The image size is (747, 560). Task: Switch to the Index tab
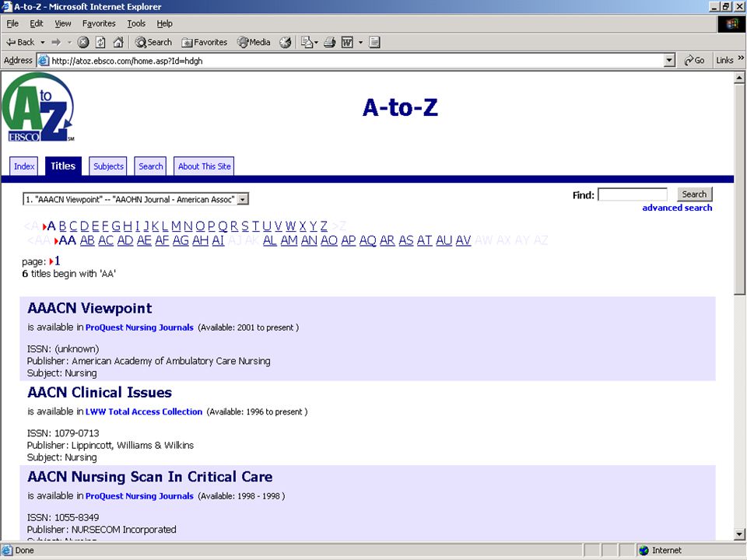pos(24,166)
